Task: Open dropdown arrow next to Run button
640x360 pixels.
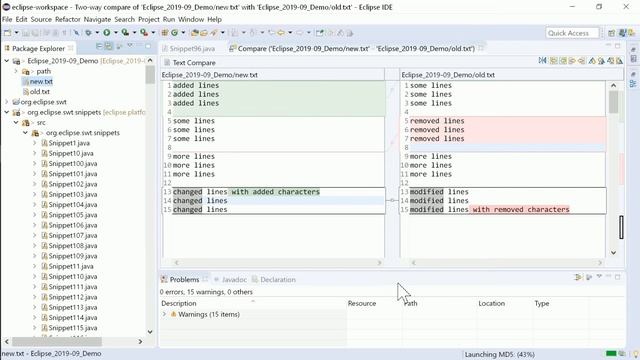Action: (x=116, y=33)
